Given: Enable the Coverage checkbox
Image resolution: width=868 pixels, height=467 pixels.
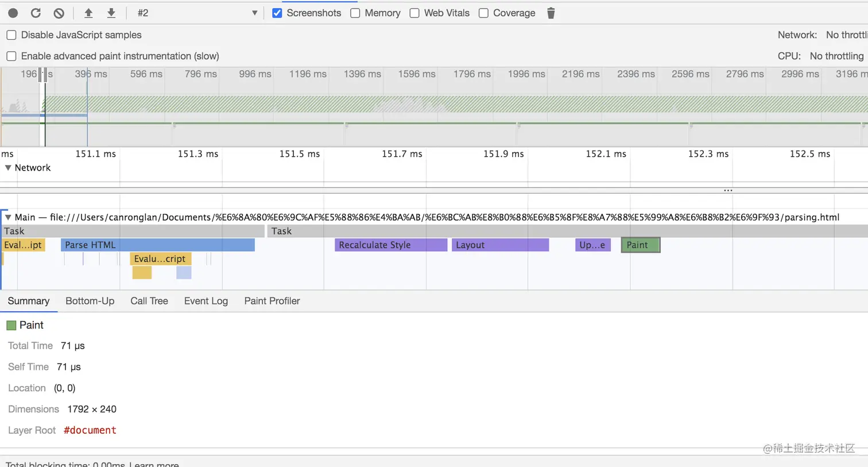Looking at the screenshot, I should coord(483,13).
